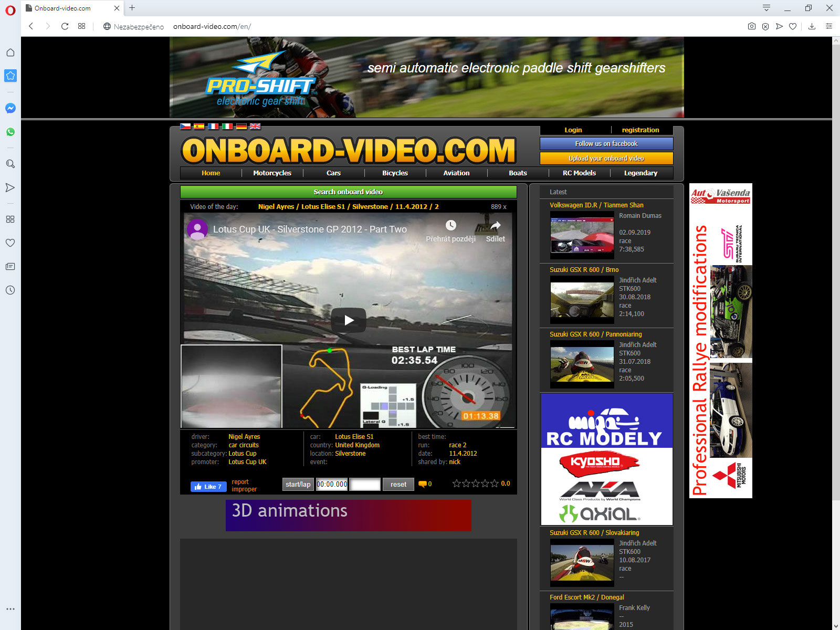
Task: Open the Bicycles menu item
Action: [x=395, y=173]
